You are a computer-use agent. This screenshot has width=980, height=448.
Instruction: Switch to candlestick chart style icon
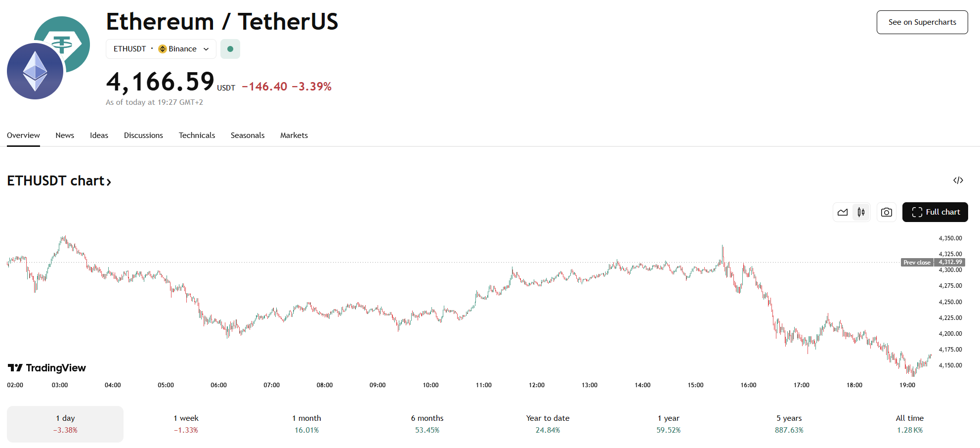pyautogui.click(x=861, y=212)
